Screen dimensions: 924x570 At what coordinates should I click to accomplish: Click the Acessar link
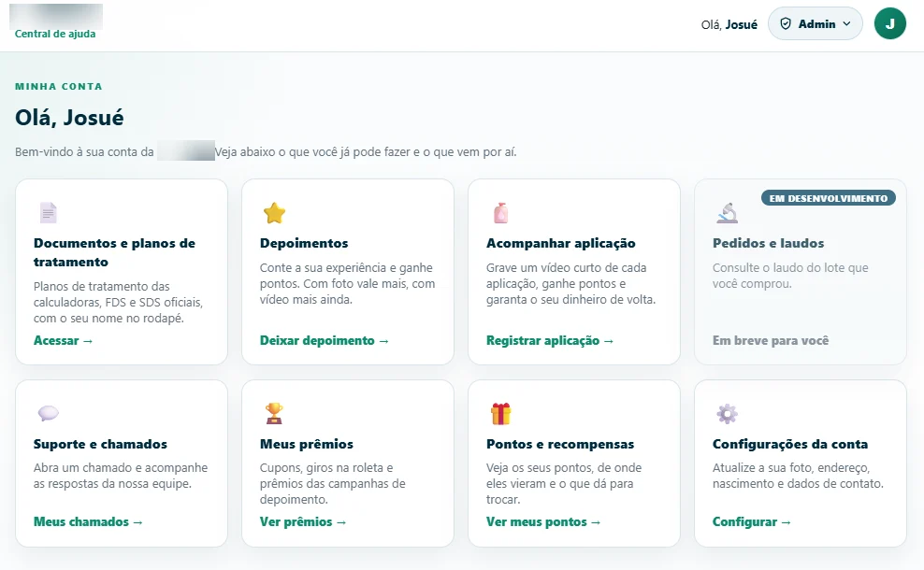coord(63,340)
